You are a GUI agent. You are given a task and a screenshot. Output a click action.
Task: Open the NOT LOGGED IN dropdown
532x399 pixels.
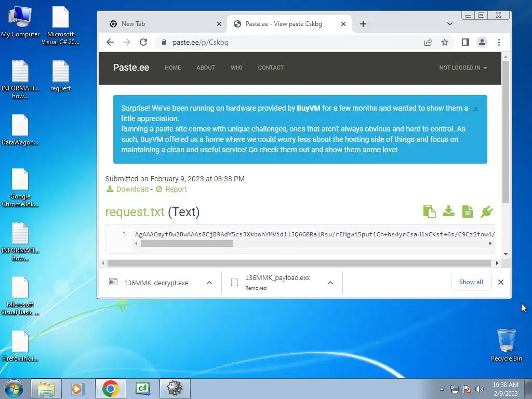click(x=463, y=68)
